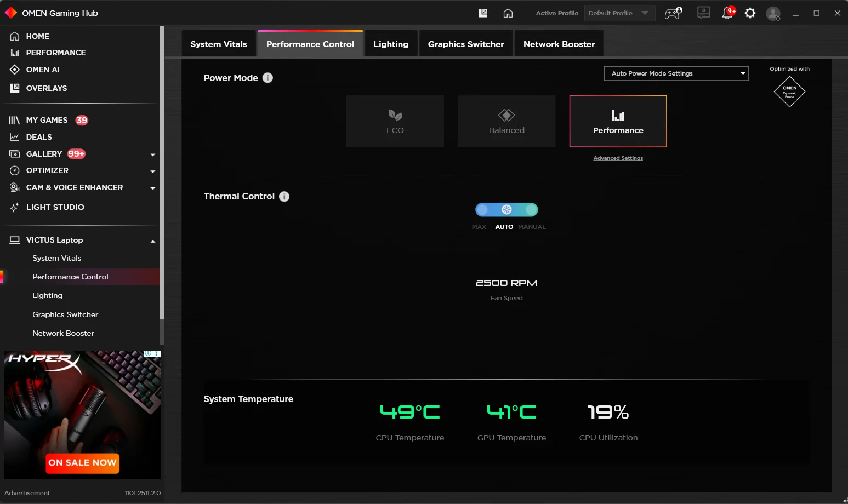Click the OVERLAYS icon in the sidebar
Viewport: 848px width, 504px height.
point(15,88)
